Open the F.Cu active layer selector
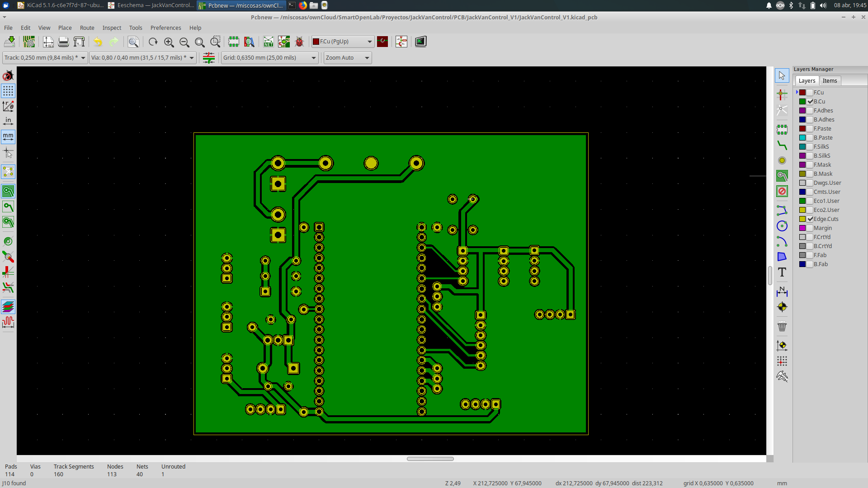The width and height of the screenshot is (868, 488). click(343, 42)
